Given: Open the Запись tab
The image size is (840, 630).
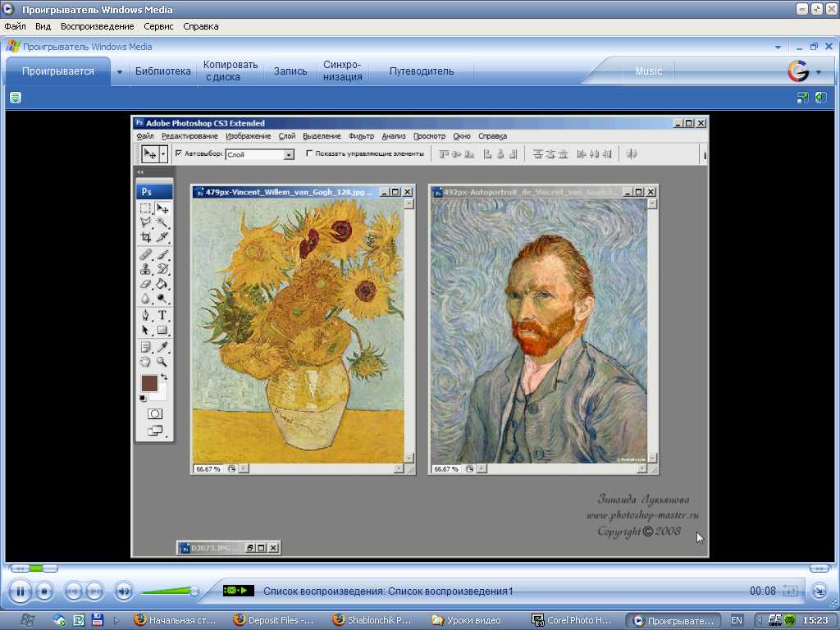Looking at the screenshot, I should pos(290,71).
